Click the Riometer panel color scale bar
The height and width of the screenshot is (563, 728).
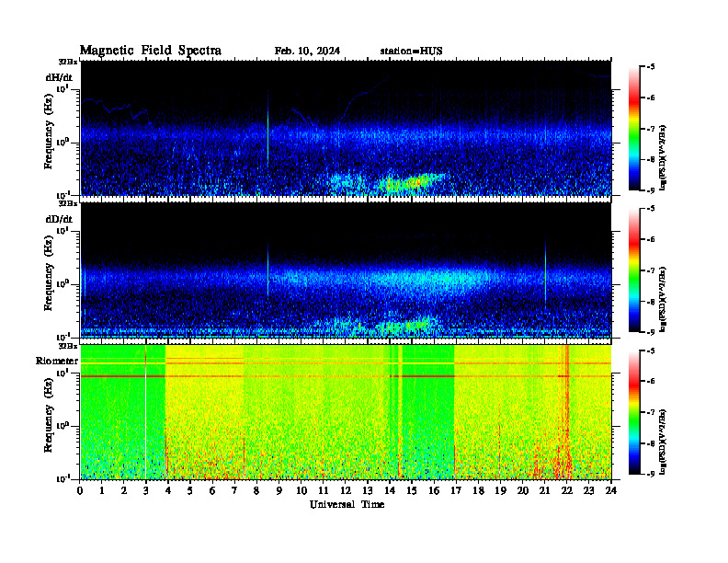634,412
